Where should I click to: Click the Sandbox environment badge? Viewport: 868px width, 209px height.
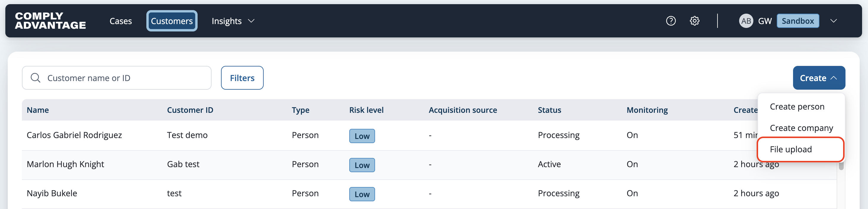pyautogui.click(x=797, y=21)
